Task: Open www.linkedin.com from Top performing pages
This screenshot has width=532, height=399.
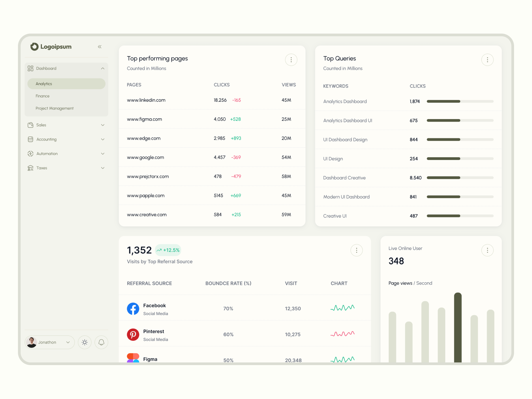Action: pyautogui.click(x=146, y=100)
